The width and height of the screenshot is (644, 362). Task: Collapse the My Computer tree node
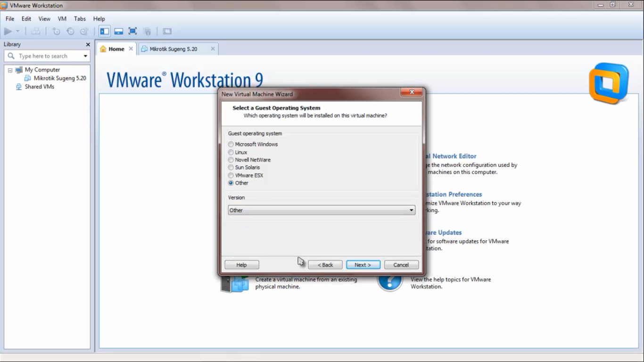pyautogui.click(x=10, y=70)
